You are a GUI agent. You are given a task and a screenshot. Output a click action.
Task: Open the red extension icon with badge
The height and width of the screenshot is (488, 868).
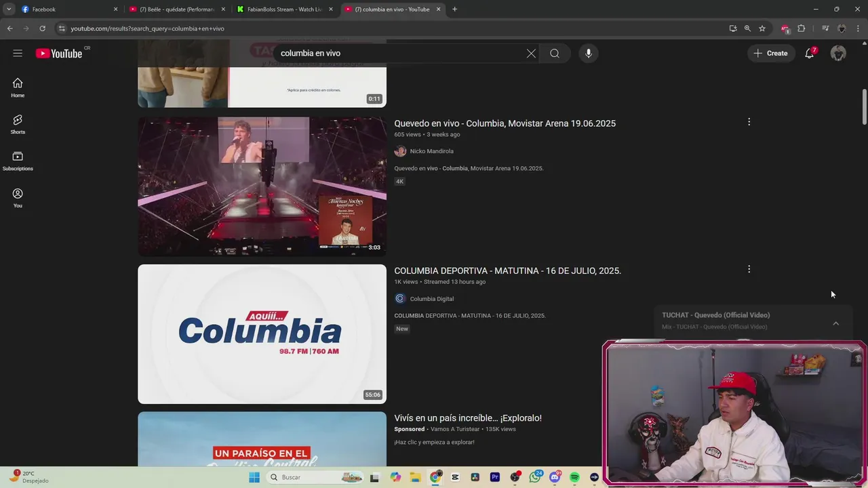785,28
